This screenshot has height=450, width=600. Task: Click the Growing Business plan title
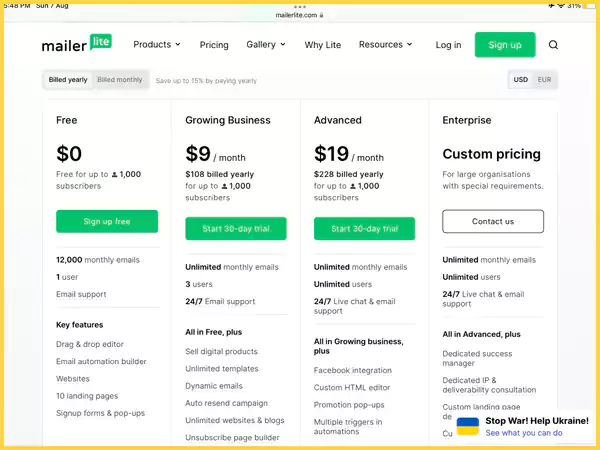[x=228, y=120]
